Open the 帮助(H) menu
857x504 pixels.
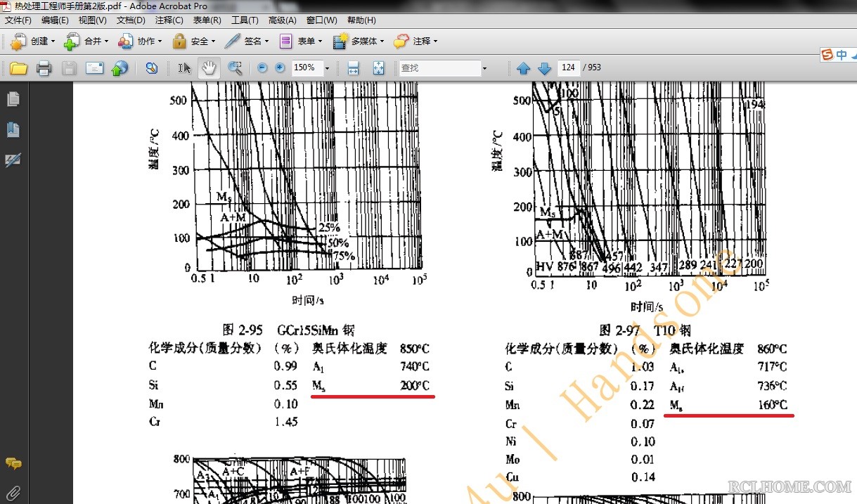pos(361,20)
